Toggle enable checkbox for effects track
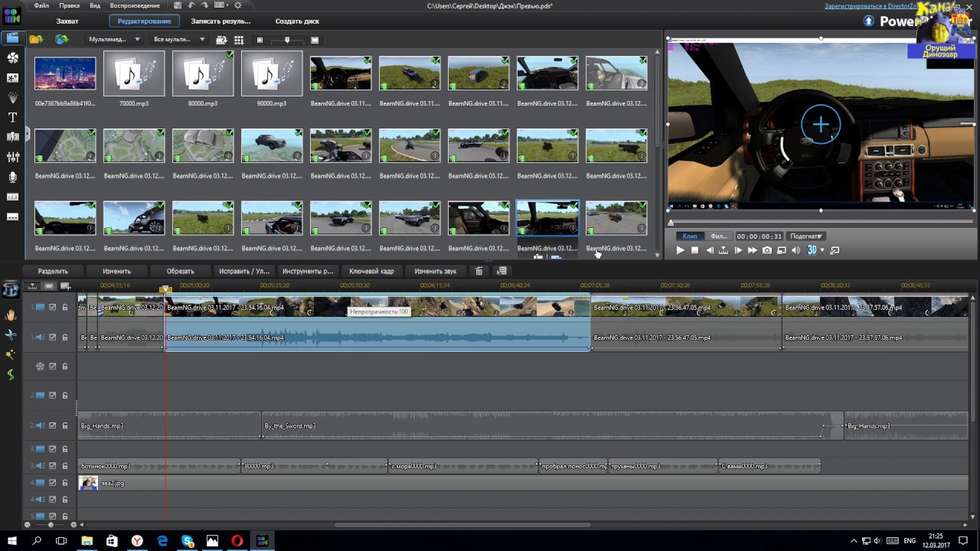Image resolution: width=980 pixels, height=551 pixels. click(x=53, y=367)
